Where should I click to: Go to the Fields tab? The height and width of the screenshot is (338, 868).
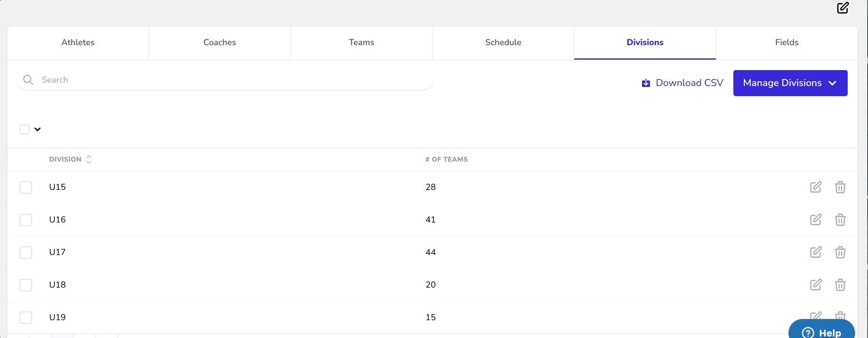[786, 42]
